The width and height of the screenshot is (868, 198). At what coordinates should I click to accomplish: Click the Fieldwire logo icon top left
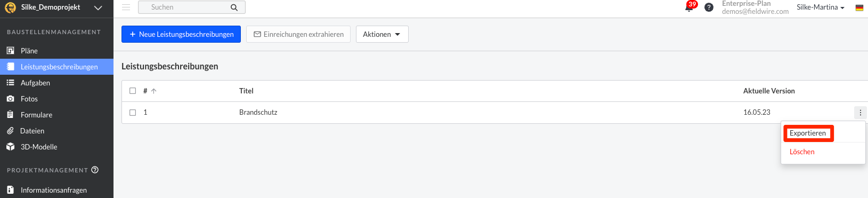(x=10, y=7)
